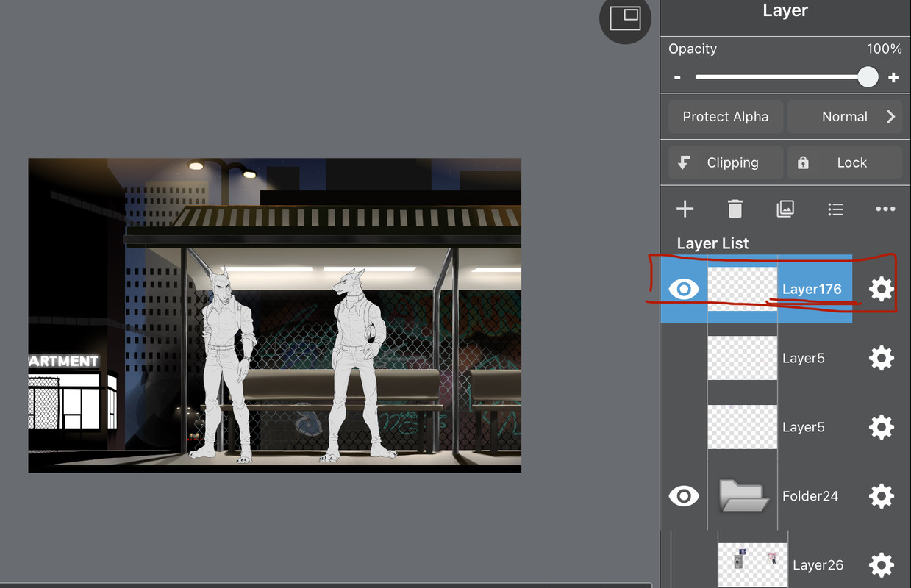Click the 100% opacity value
This screenshot has height=588, width=911.
[884, 49]
